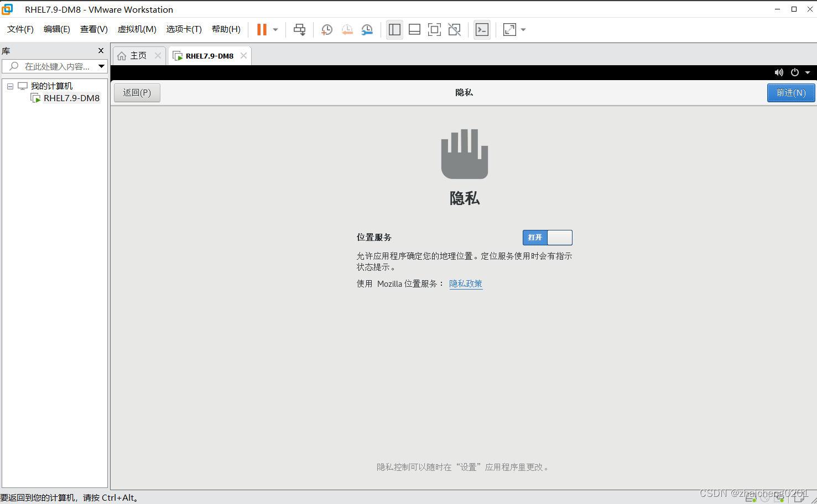
Task: Click the home icon on 主页 tab
Action: [x=122, y=56]
